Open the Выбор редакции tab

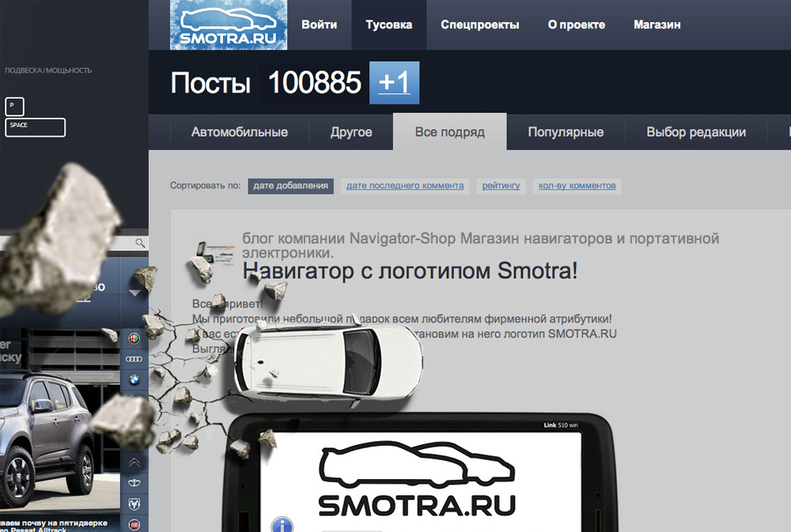click(696, 132)
